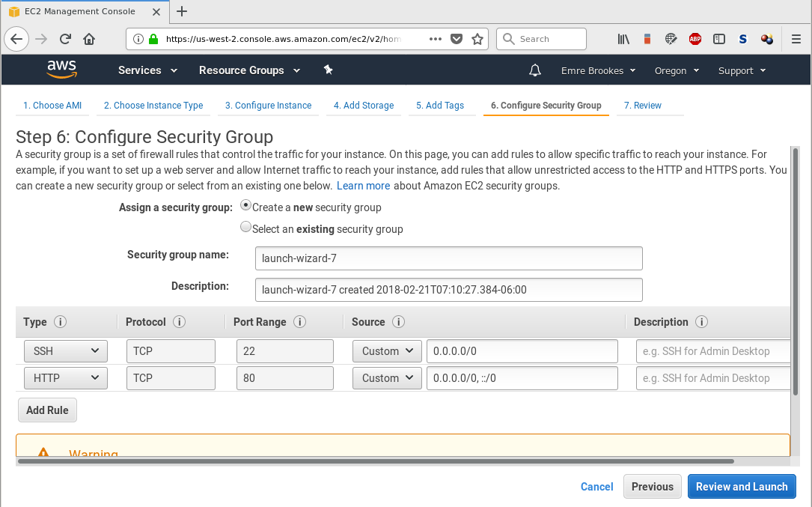Go to step 1. Choose AMI
This screenshot has height=507, width=812.
point(52,106)
